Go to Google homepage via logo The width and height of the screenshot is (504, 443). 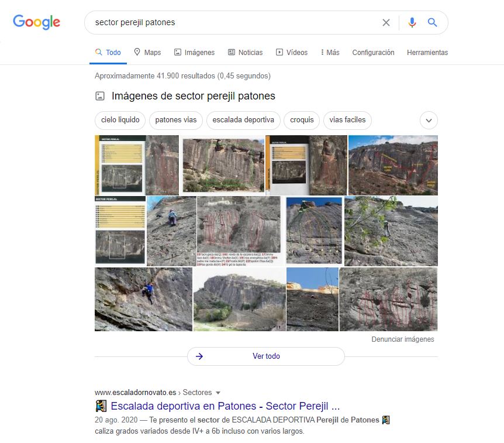[x=36, y=22]
